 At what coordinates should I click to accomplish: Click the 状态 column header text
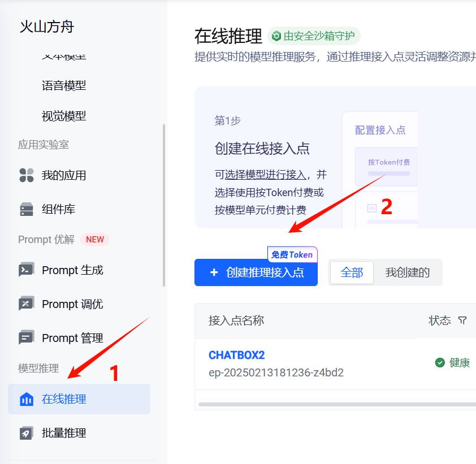[x=440, y=320]
